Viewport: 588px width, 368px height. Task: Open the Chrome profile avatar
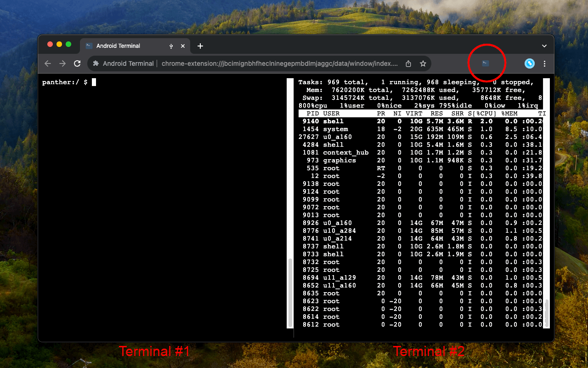(530, 63)
